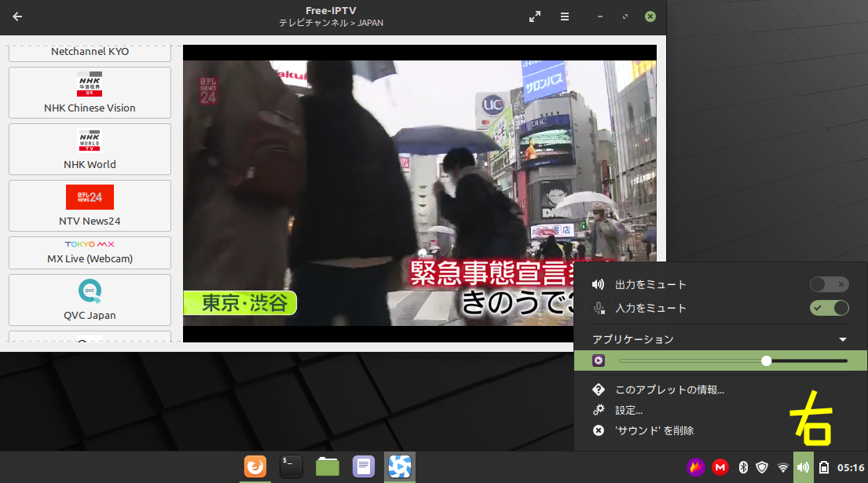Open the hamburger menu in the titlebar
Viewport: 868px width, 483px height.
565,16
